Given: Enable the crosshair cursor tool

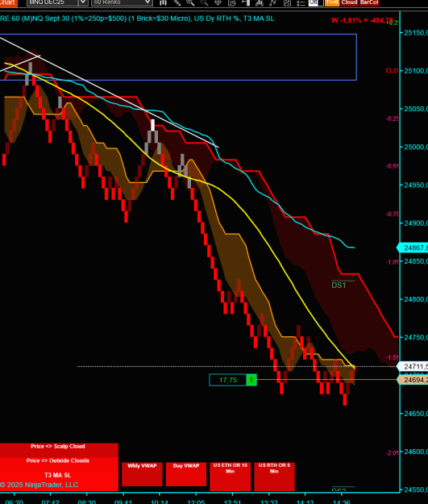Looking at the screenshot, I should click(x=218, y=2).
